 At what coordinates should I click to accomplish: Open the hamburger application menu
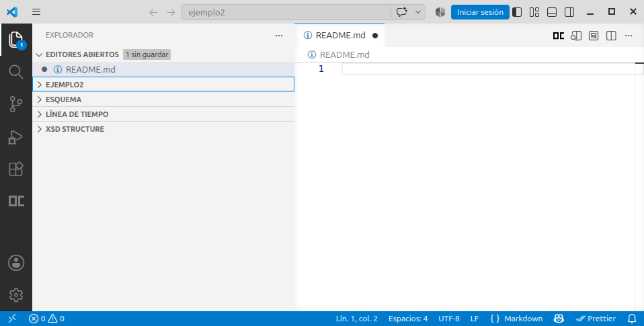[x=36, y=12]
